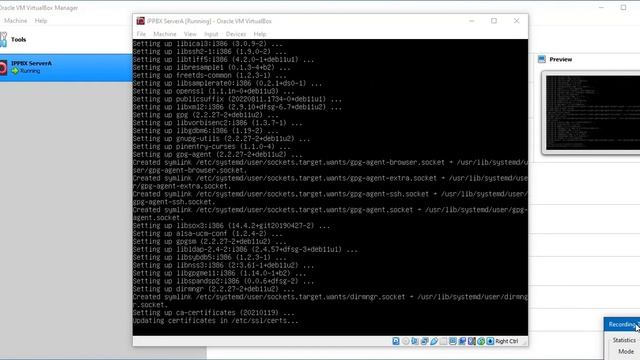Open the Machine menu of VM window
The height and width of the screenshot is (360, 640).
pos(165,34)
